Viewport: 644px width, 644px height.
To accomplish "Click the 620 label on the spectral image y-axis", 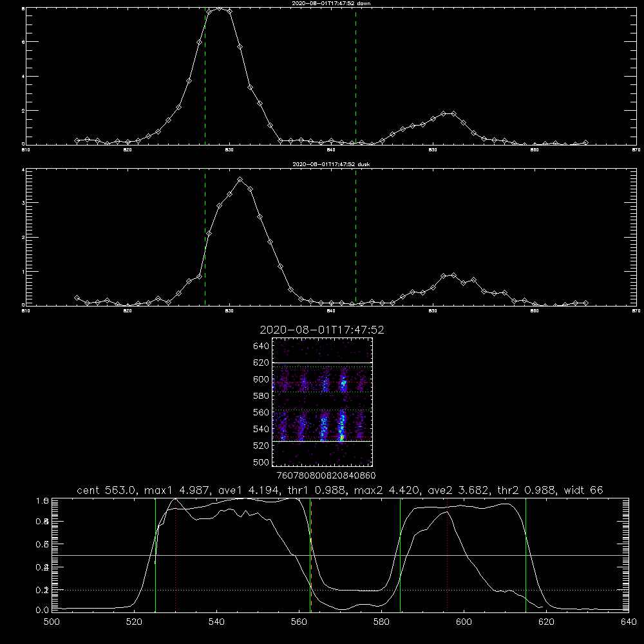I will click(261, 363).
